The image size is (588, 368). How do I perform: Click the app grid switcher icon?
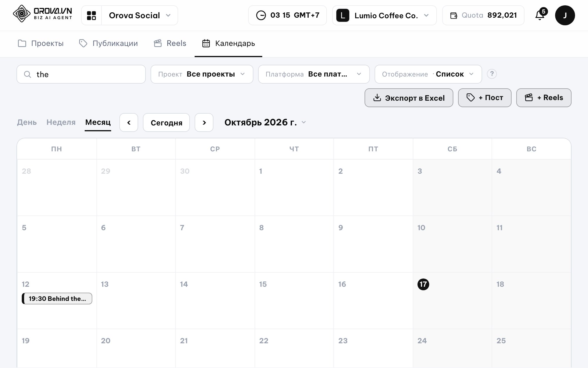pyautogui.click(x=91, y=15)
